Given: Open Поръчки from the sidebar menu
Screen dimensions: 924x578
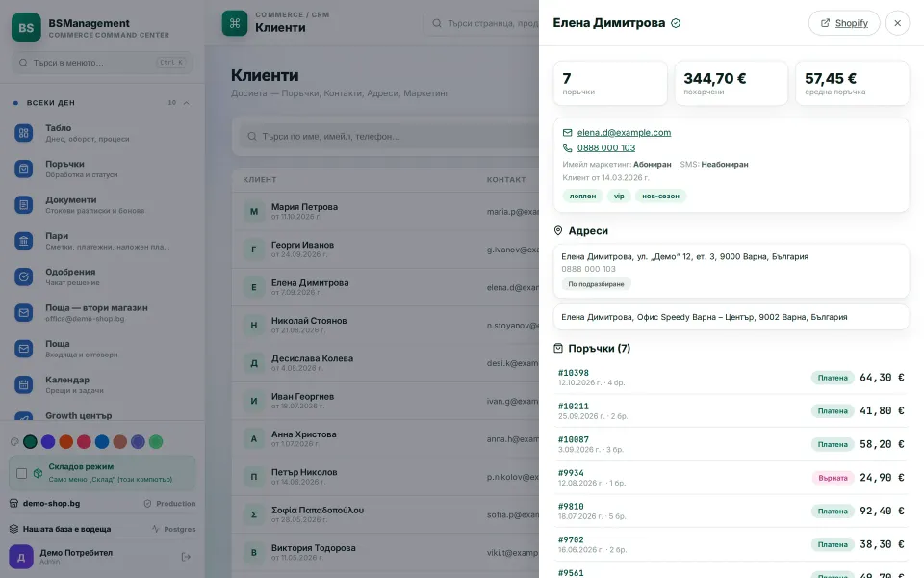Looking at the screenshot, I should [102, 169].
